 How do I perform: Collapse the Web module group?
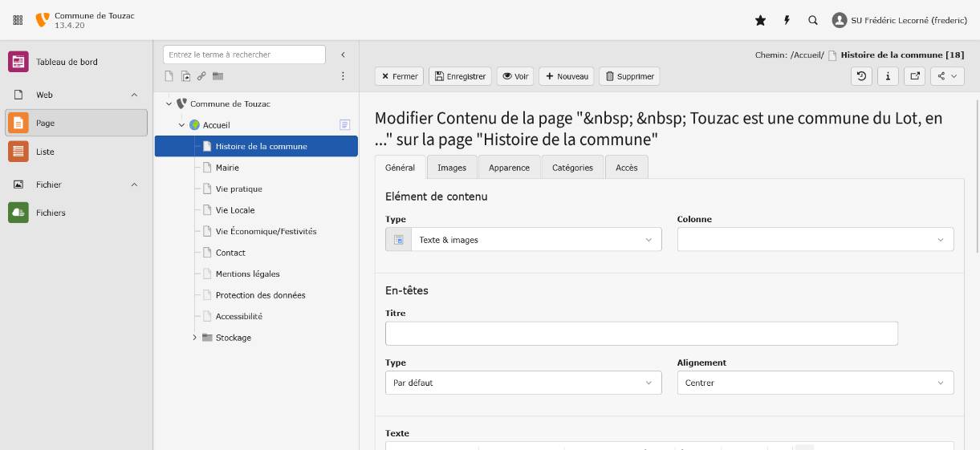tap(134, 95)
